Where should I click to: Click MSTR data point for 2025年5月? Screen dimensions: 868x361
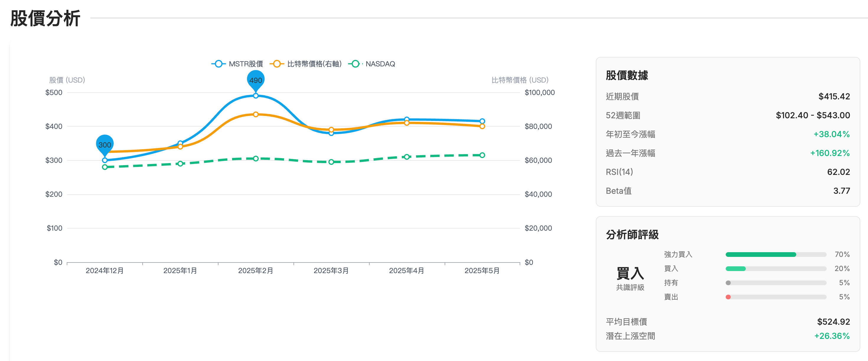(482, 121)
